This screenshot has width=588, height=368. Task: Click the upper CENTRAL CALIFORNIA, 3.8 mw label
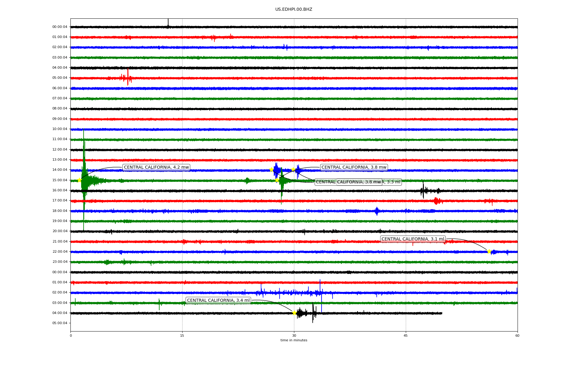[354, 167]
